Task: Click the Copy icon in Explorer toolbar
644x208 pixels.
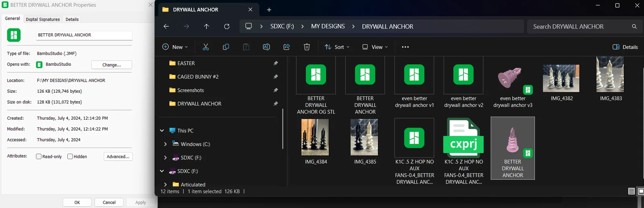Action: tap(226, 47)
